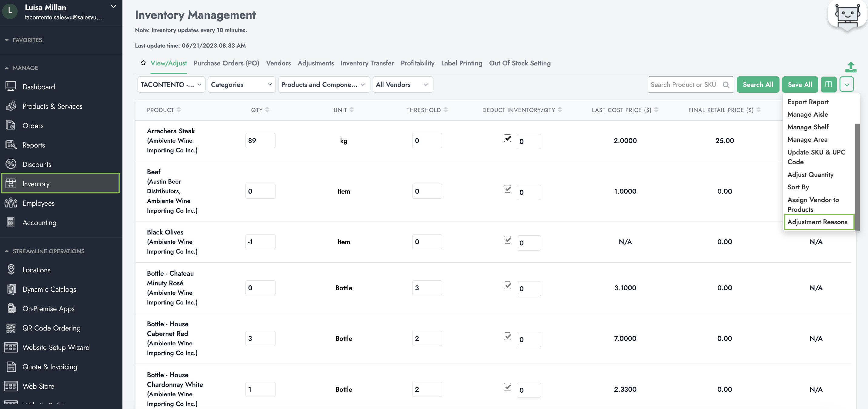Select Adjustment Reasons from the dropdown menu
This screenshot has width=868, height=409.
tap(817, 222)
